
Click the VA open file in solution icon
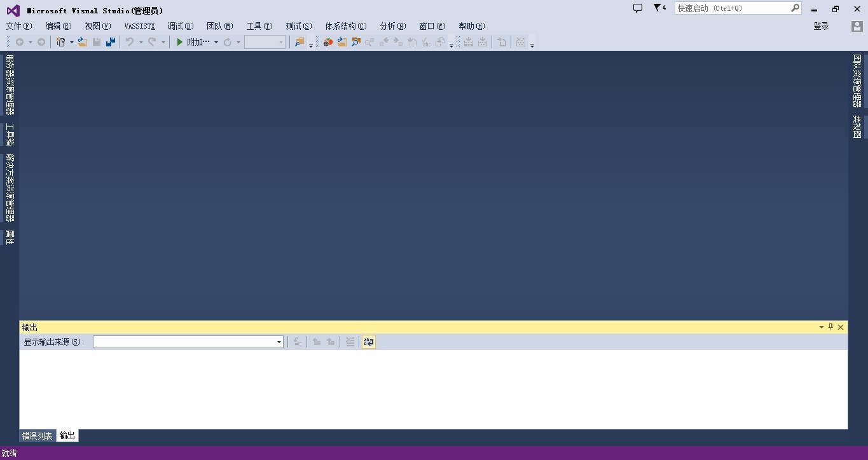[x=342, y=42]
